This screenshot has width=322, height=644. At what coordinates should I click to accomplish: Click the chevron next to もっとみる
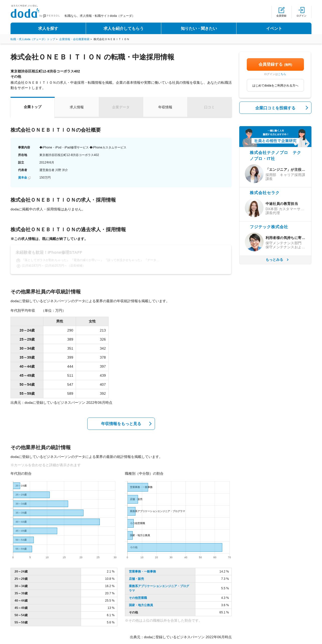(x=288, y=260)
